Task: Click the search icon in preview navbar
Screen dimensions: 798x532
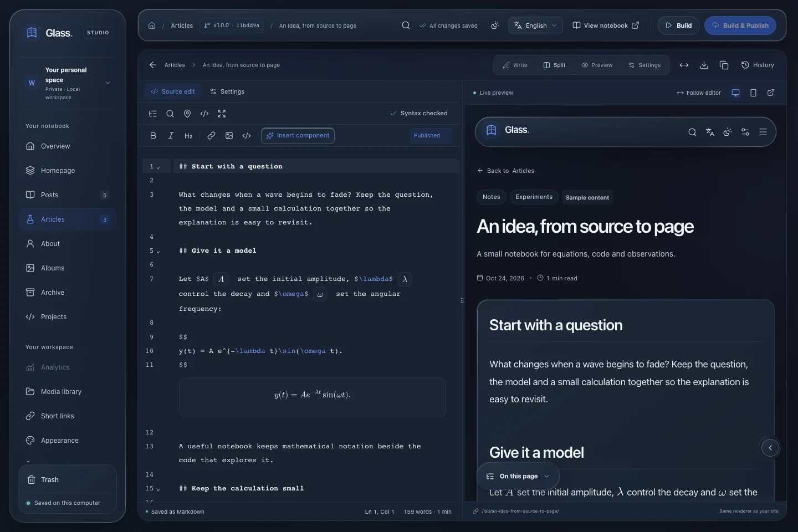Action: (692, 132)
